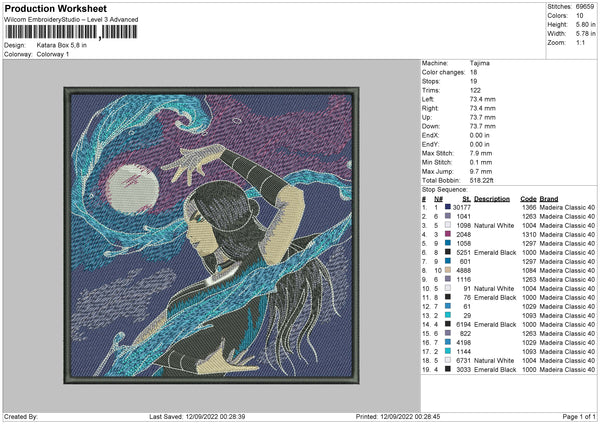Click the 'Created By:' footer label
The width and height of the screenshot is (600, 424).
21,416
